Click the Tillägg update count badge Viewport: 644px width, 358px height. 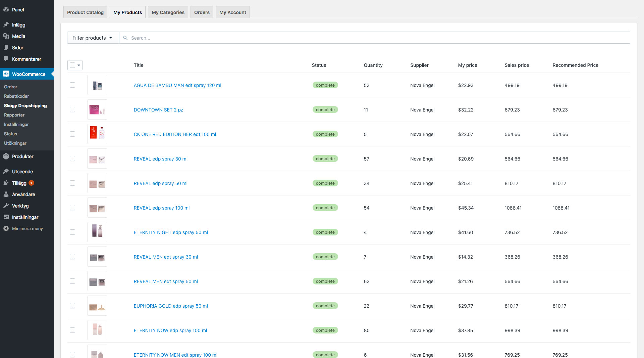31,183
